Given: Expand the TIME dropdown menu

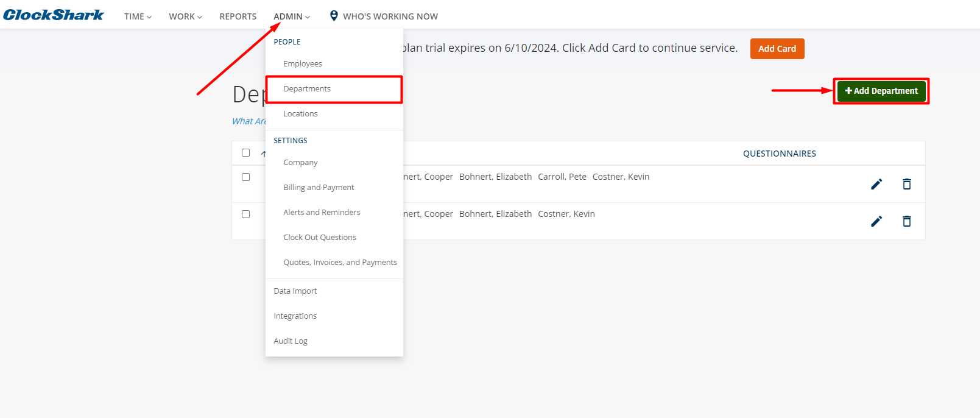Looking at the screenshot, I should coord(138,16).
